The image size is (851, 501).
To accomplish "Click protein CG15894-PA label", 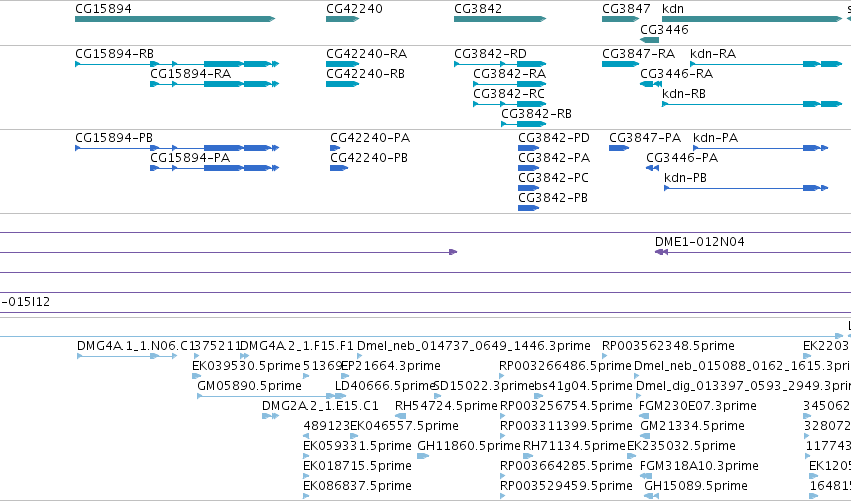I will point(190,158).
